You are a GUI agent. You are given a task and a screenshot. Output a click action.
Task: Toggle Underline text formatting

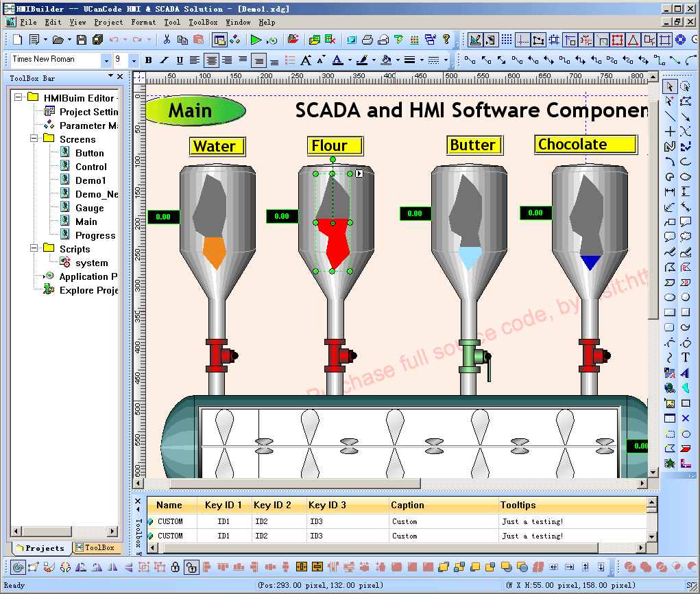tap(179, 60)
